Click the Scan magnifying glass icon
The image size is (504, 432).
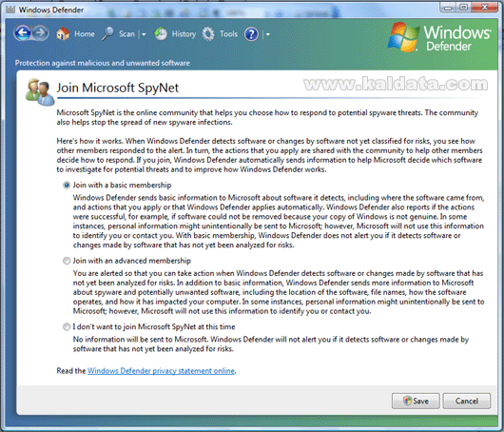tap(108, 33)
